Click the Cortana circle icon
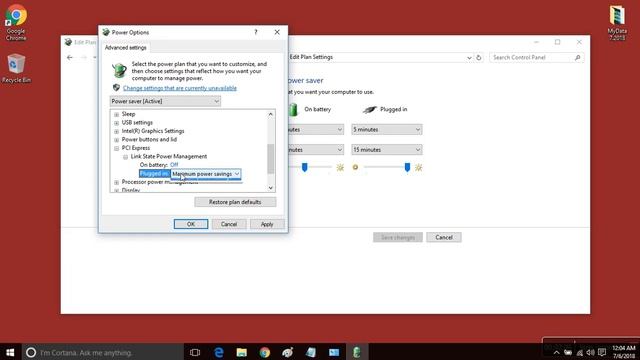The image size is (640, 360). pyautogui.click(x=31, y=352)
